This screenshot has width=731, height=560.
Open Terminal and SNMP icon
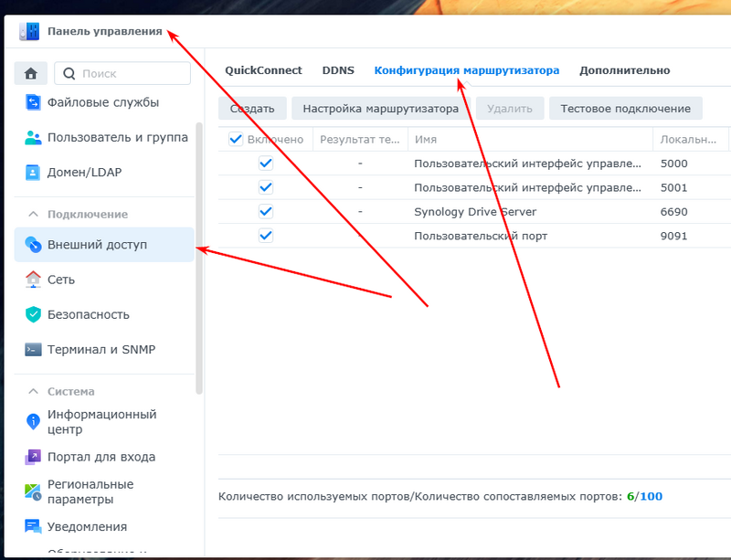[34, 349]
